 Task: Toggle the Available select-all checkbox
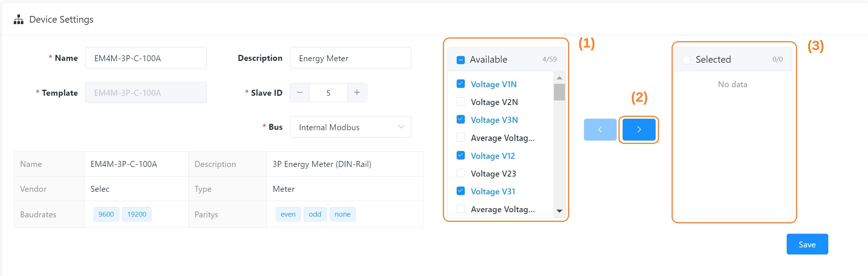pyautogui.click(x=460, y=60)
